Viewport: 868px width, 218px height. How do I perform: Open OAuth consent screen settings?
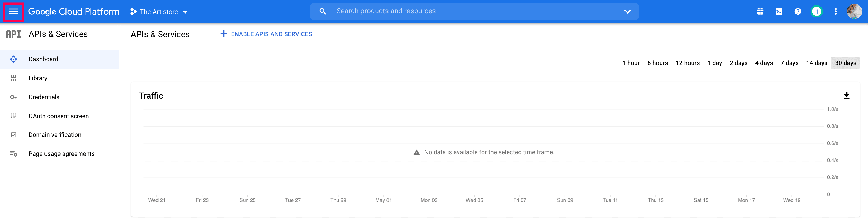pyautogui.click(x=59, y=116)
